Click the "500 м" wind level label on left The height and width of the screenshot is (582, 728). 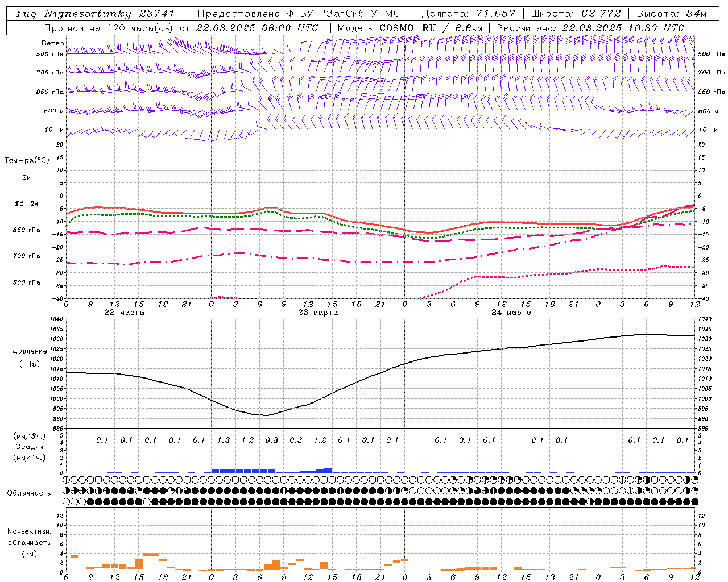[x=54, y=111]
